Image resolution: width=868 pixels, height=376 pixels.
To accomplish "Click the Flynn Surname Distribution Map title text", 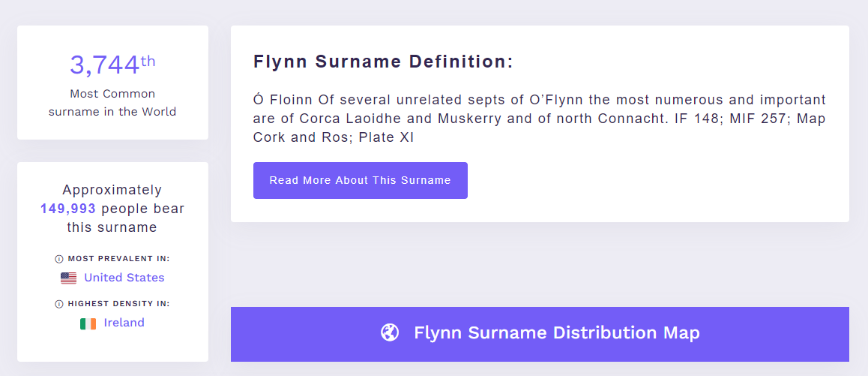I will (x=557, y=332).
